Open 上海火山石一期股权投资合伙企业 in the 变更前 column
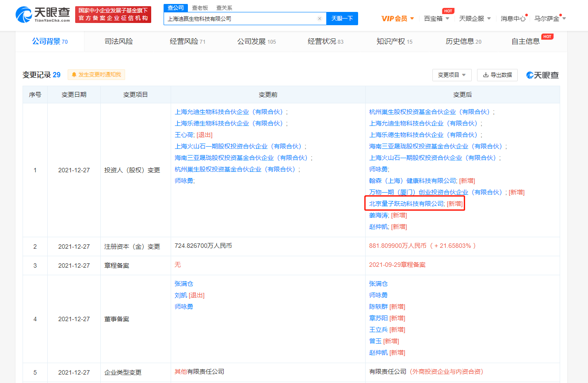The image size is (588, 383). 240,146
